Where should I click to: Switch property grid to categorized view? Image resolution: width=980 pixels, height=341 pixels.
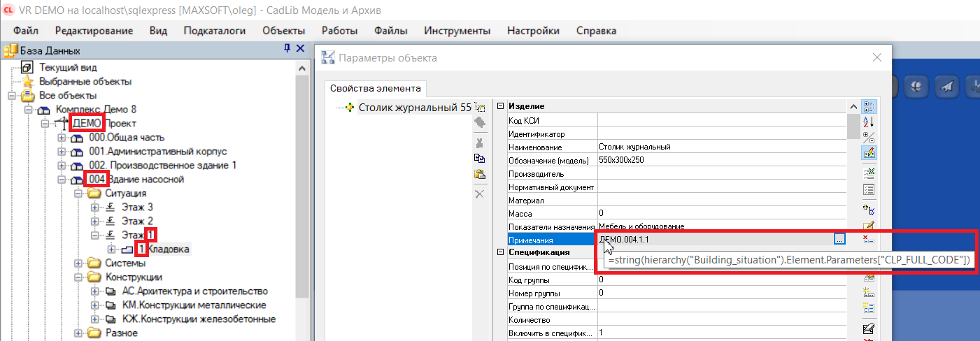click(869, 107)
